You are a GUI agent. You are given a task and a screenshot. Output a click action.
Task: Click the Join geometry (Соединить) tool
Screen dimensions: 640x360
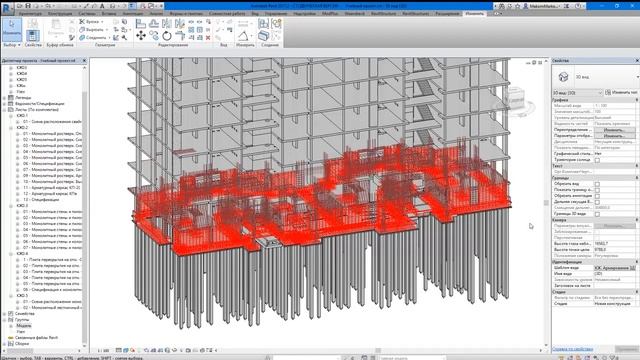[x=94, y=38]
